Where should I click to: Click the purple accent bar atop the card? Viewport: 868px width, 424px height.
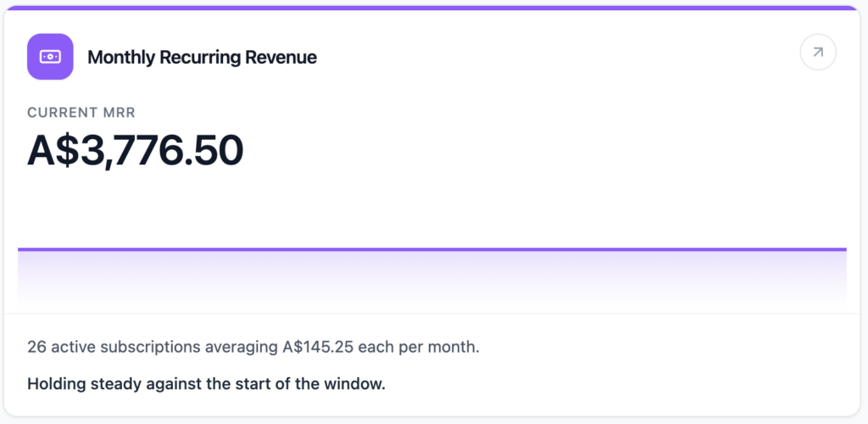[x=434, y=8]
